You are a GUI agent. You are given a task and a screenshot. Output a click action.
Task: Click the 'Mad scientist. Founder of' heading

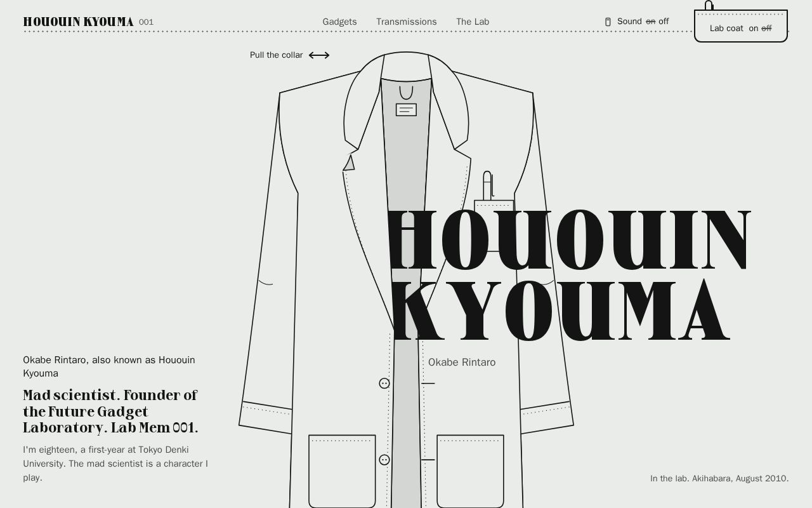click(x=110, y=411)
